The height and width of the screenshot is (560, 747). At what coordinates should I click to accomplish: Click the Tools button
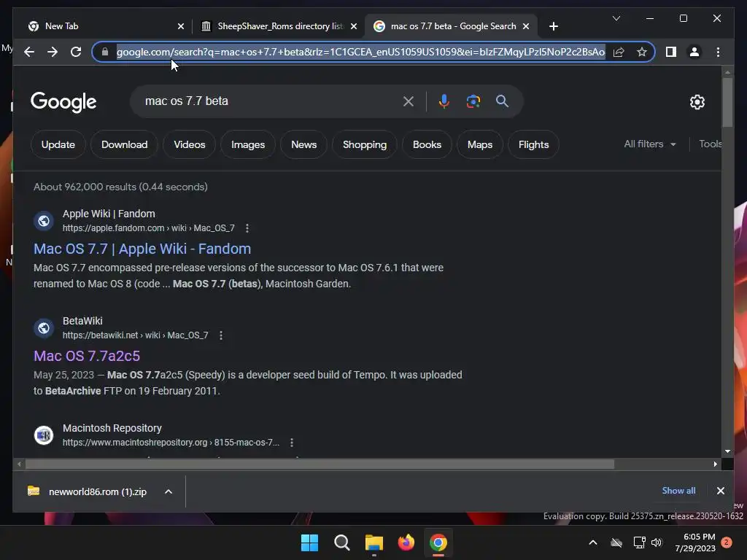coord(710,144)
